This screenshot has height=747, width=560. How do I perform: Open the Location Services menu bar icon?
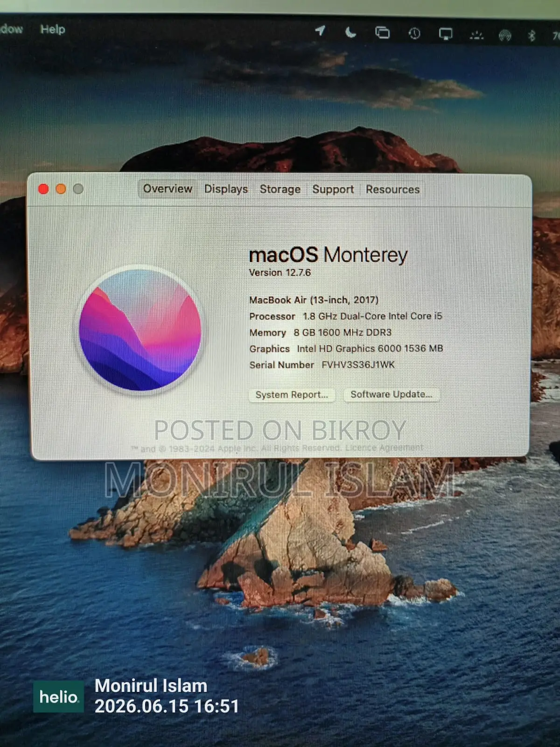tap(320, 31)
